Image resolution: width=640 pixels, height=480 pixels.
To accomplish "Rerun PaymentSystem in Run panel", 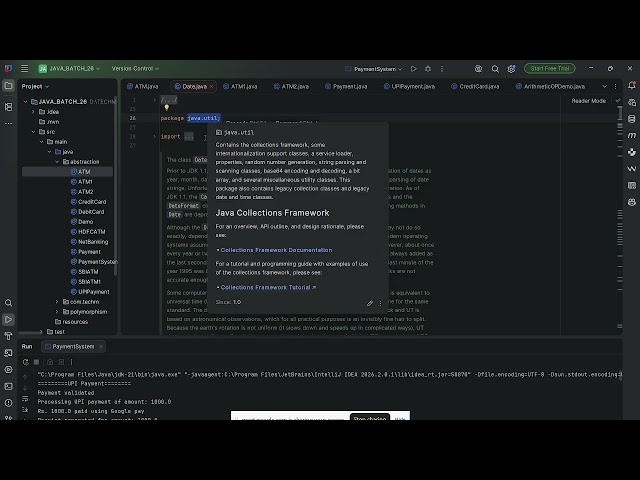I will coord(25,362).
